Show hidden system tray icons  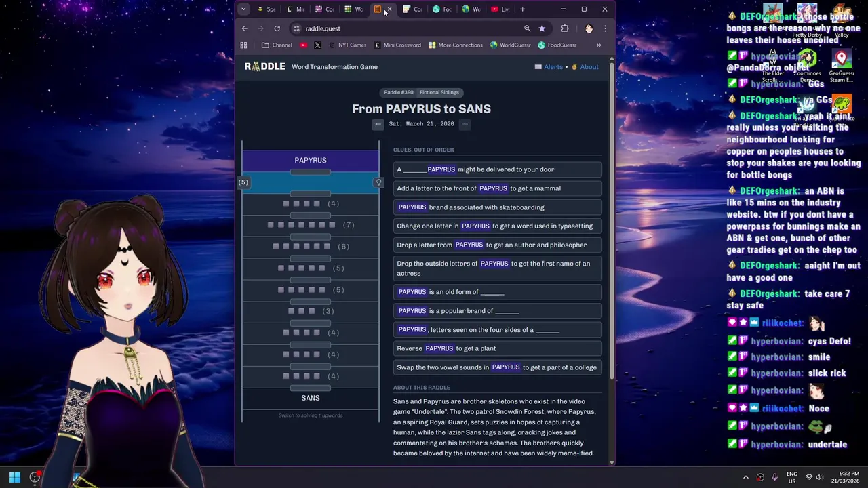click(746, 477)
